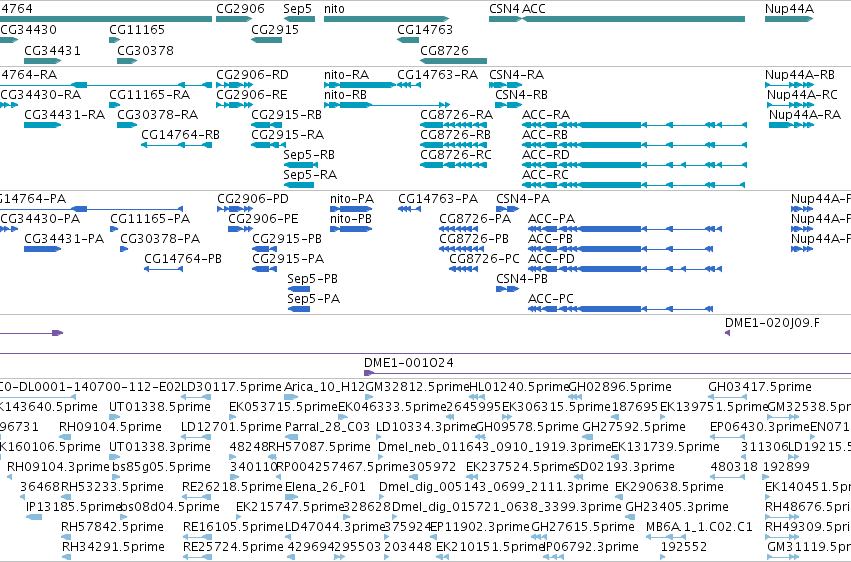Open the nito gene feature label
This screenshot has width=851, height=562.
334,9
